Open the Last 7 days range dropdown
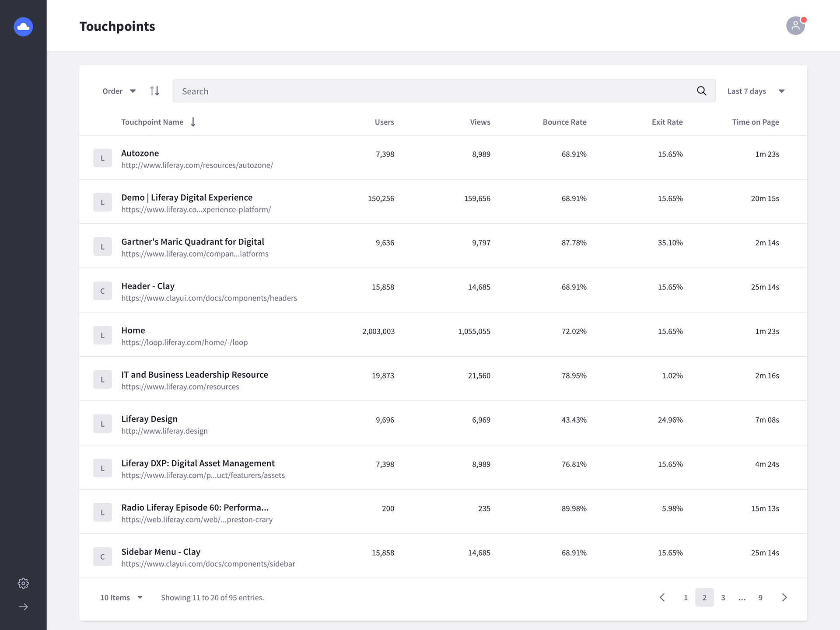This screenshot has height=630, width=840. 756,91
